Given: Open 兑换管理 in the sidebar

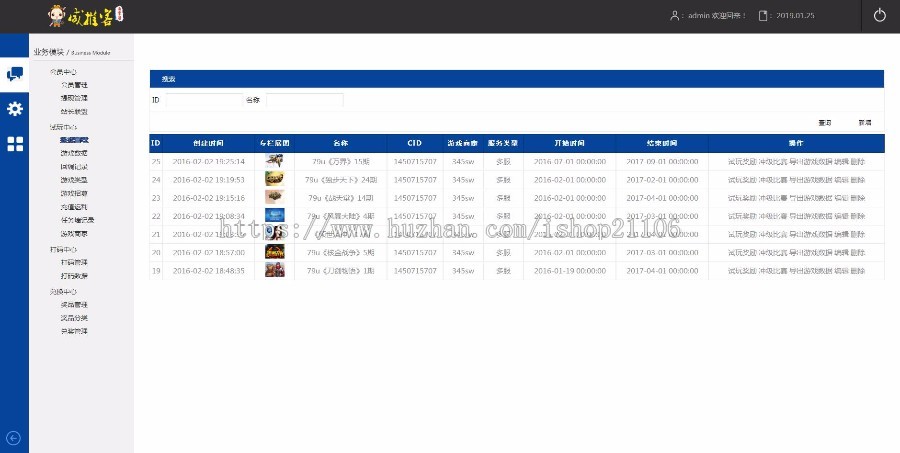Looking at the screenshot, I should [x=74, y=331].
